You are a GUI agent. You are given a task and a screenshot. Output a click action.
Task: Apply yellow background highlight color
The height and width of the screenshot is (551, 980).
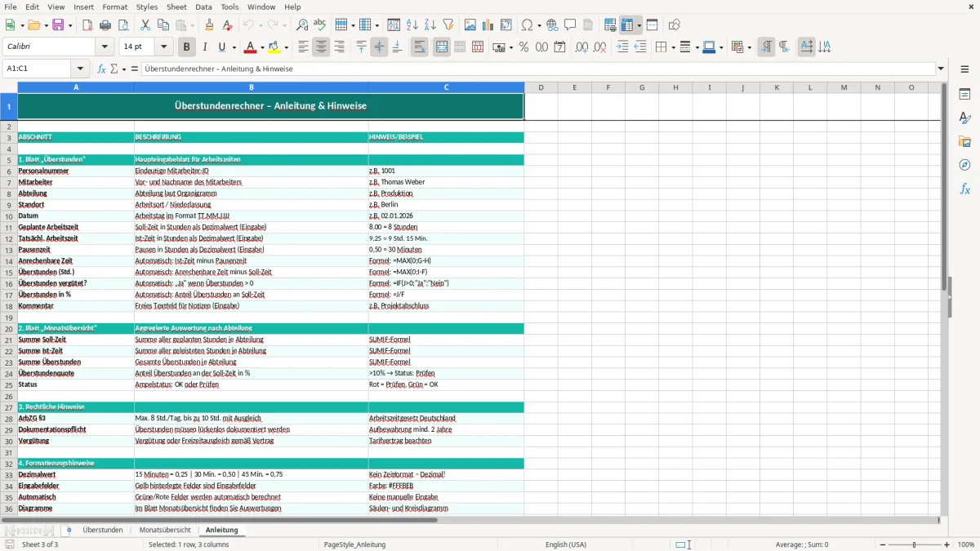click(x=274, y=47)
